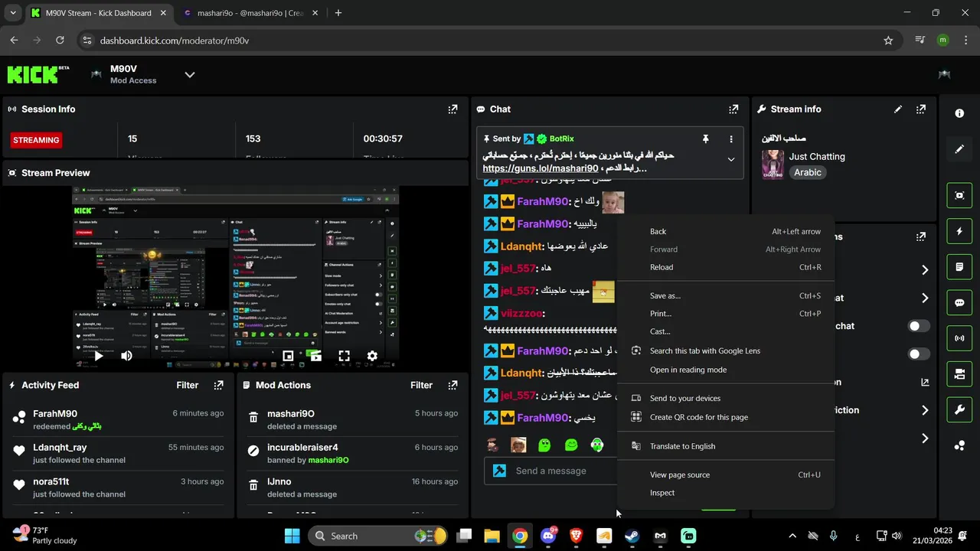Choose Reload in the context menu
980x551 pixels.
(x=726, y=267)
